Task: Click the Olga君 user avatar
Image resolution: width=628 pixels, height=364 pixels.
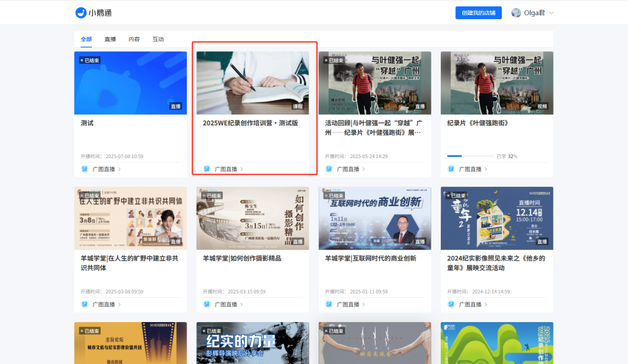Action: pos(516,13)
